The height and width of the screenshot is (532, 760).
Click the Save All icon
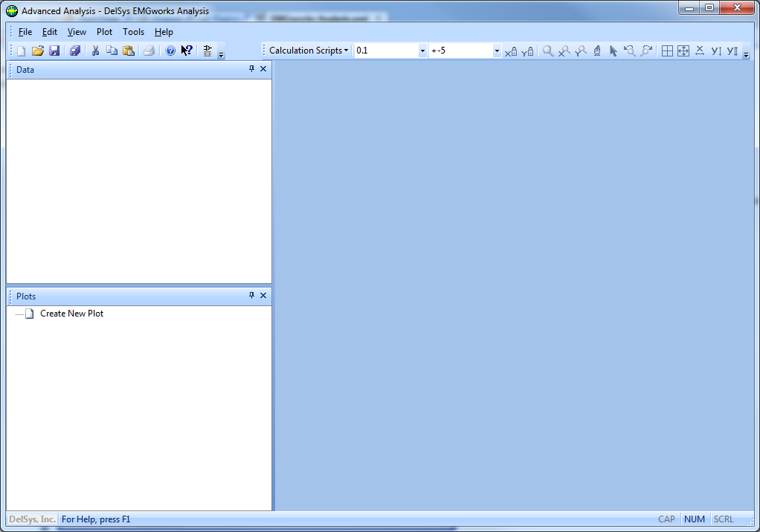[x=75, y=51]
